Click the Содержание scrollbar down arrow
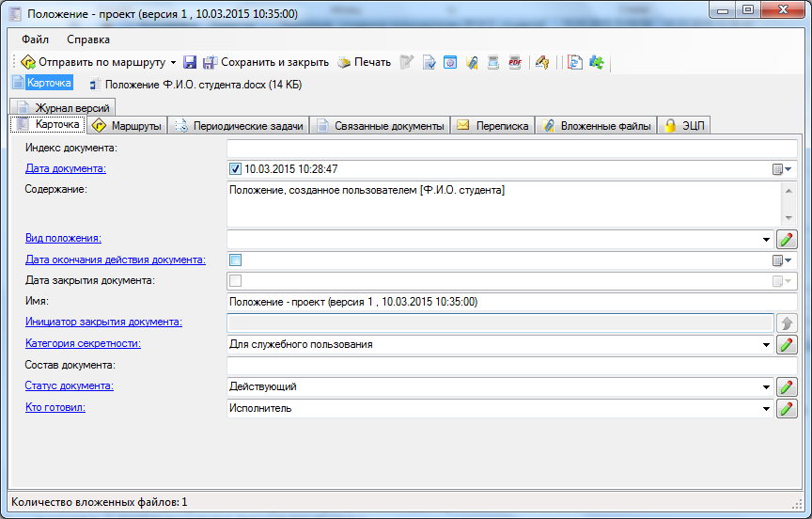This screenshot has width=812, height=519. click(x=789, y=218)
